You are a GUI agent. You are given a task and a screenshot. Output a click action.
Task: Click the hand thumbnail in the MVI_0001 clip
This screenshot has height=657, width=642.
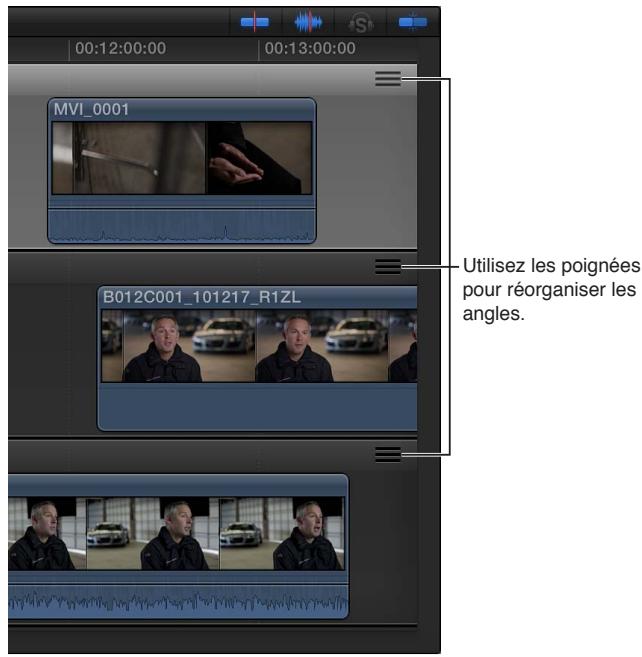tap(259, 158)
